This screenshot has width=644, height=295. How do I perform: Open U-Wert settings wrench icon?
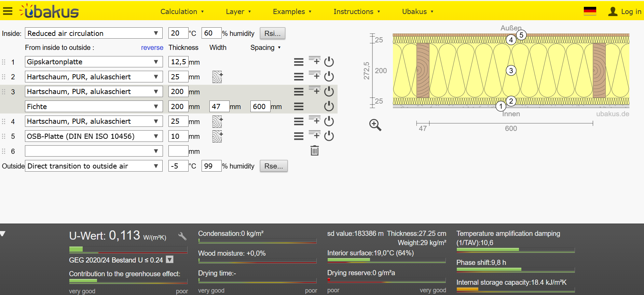[x=182, y=236]
